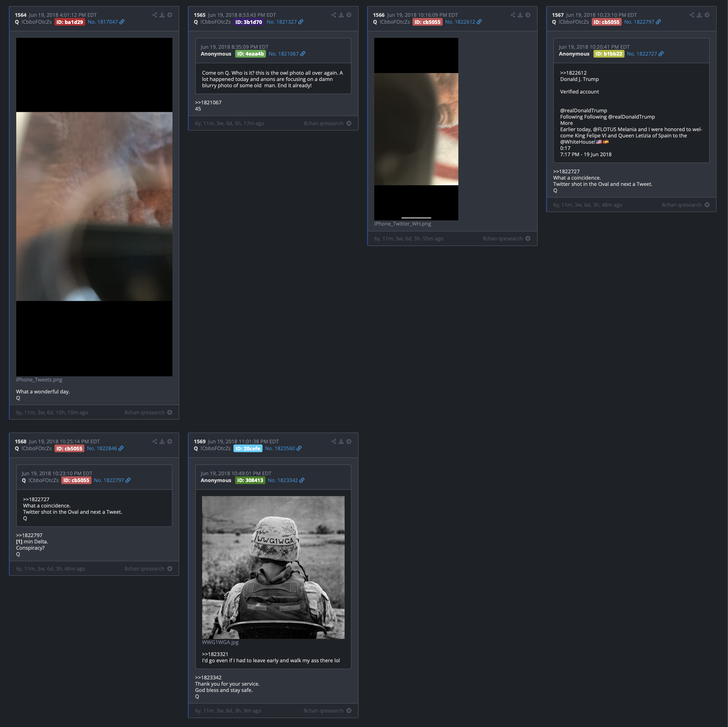The image size is (728, 727).
Task: Click the share icon on post 1564
Action: [154, 15]
